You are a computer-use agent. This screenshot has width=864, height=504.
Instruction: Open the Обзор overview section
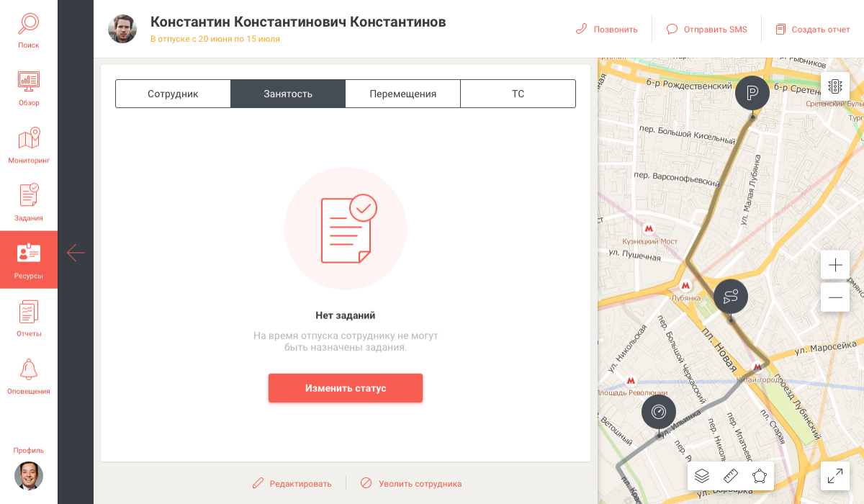pyautogui.click(x=29, y=86)
